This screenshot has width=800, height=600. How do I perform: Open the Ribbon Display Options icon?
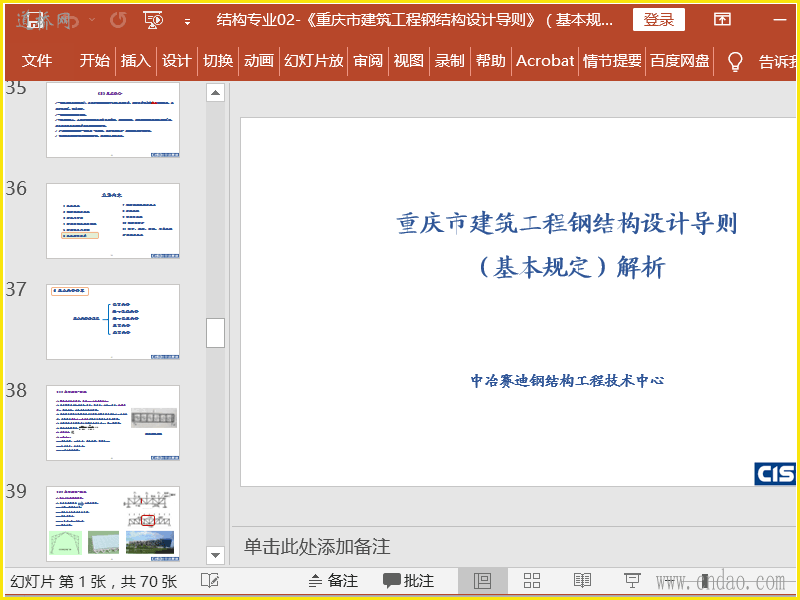[722, 20]
